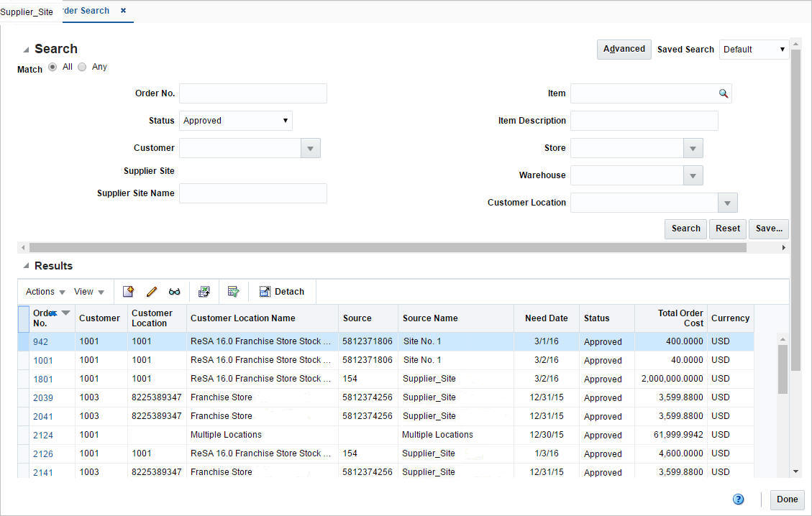Open the Actions menu

[42, 291]
